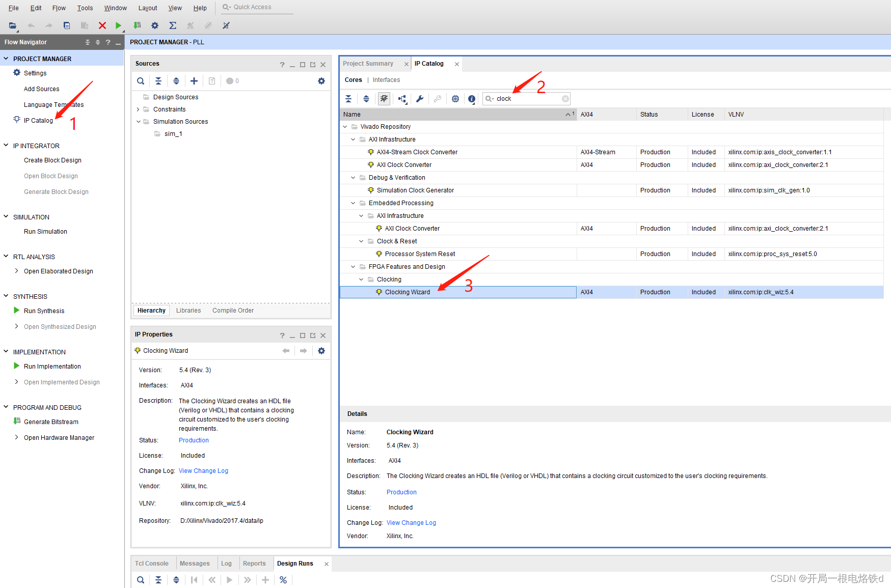The image size is (891, 588).
Task: Click the info icon in the IP Catalog toolbar
Action: (472, 99)
